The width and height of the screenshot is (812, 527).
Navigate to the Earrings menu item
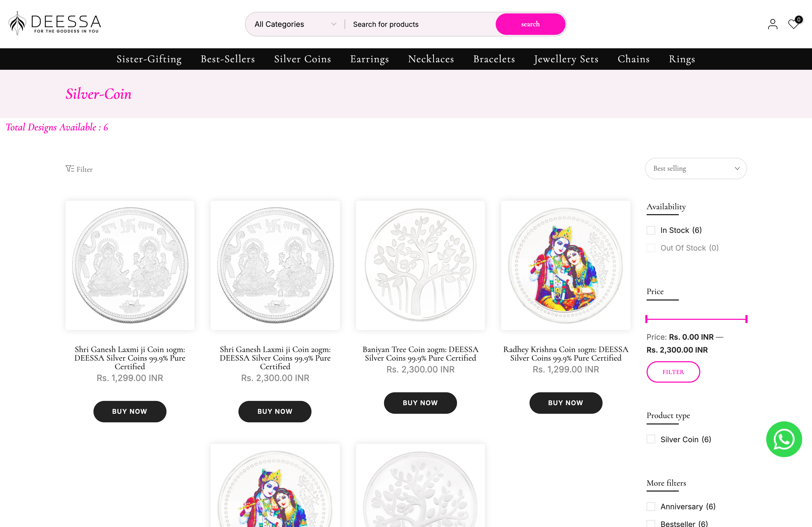pos(369,59)
